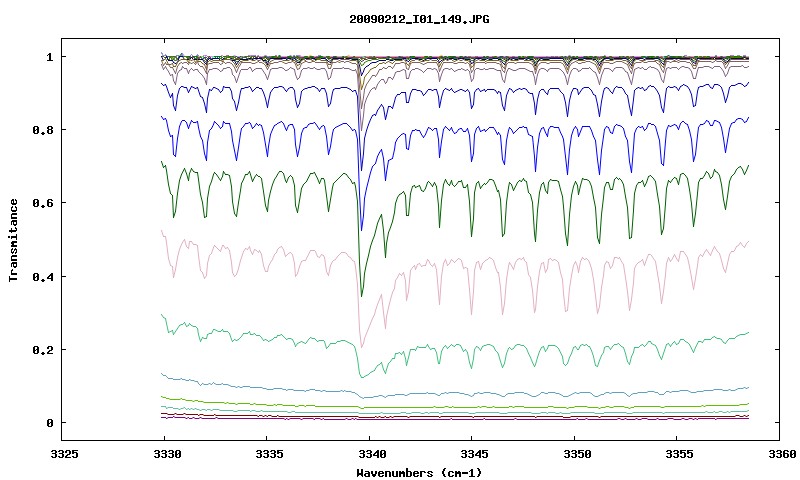Click y-axis tick label 0
The width and height of the screenshot is (800, 480).
[x=49, y=423]
